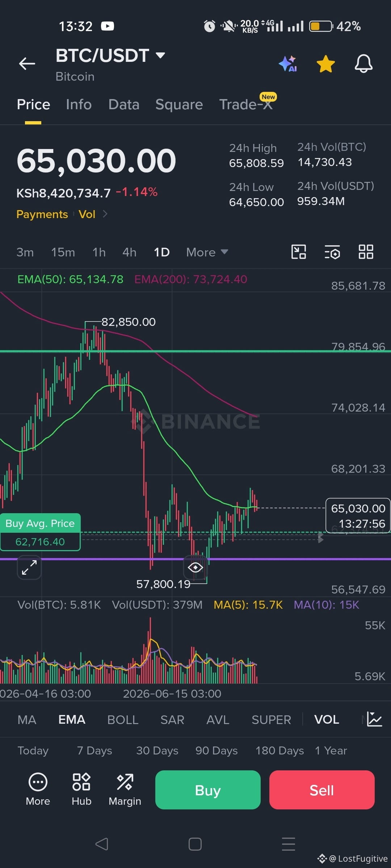
Task: Tap Android recent apps button
Action: [289, 844]
